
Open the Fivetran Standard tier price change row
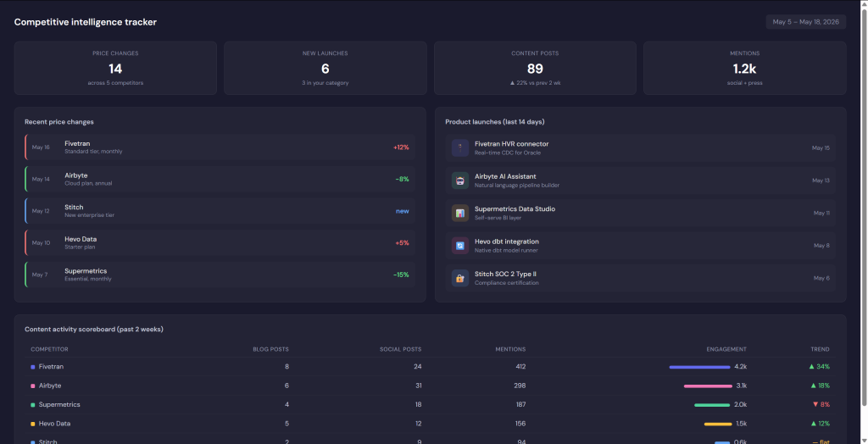click(x=220, y=147)
